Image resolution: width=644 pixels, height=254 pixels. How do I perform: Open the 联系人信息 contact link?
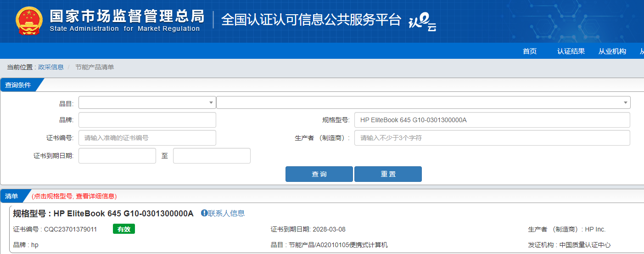[226, 213]
